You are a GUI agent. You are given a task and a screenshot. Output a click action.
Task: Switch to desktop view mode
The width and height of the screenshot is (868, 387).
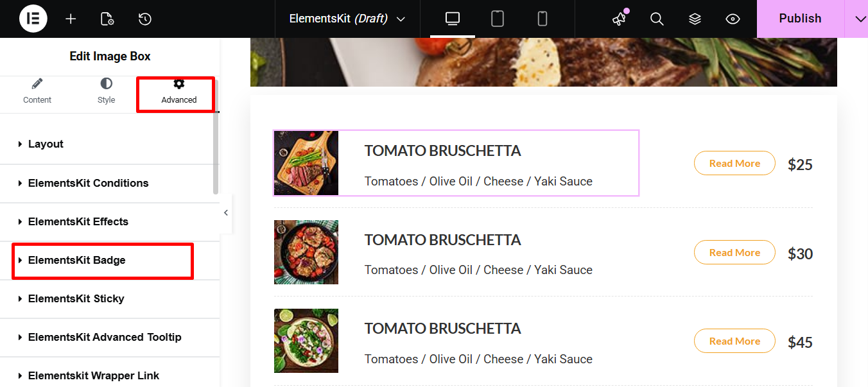[453, 19]
